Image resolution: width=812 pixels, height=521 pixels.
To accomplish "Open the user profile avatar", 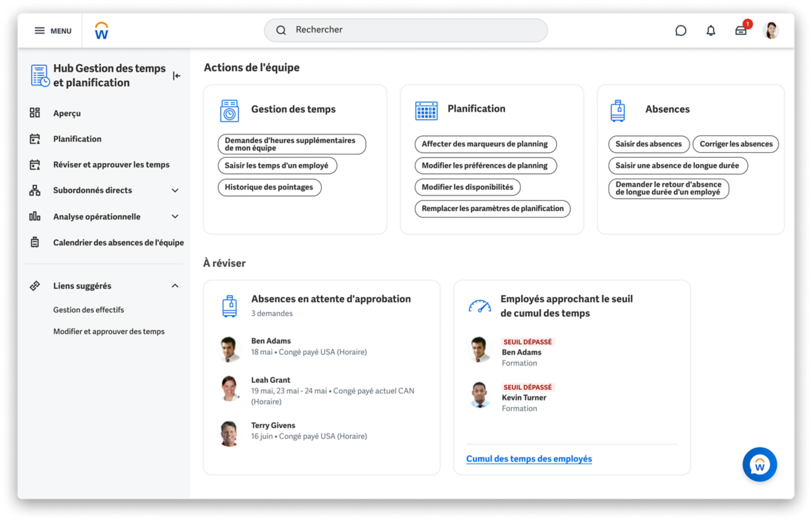I will pos(771,30).
